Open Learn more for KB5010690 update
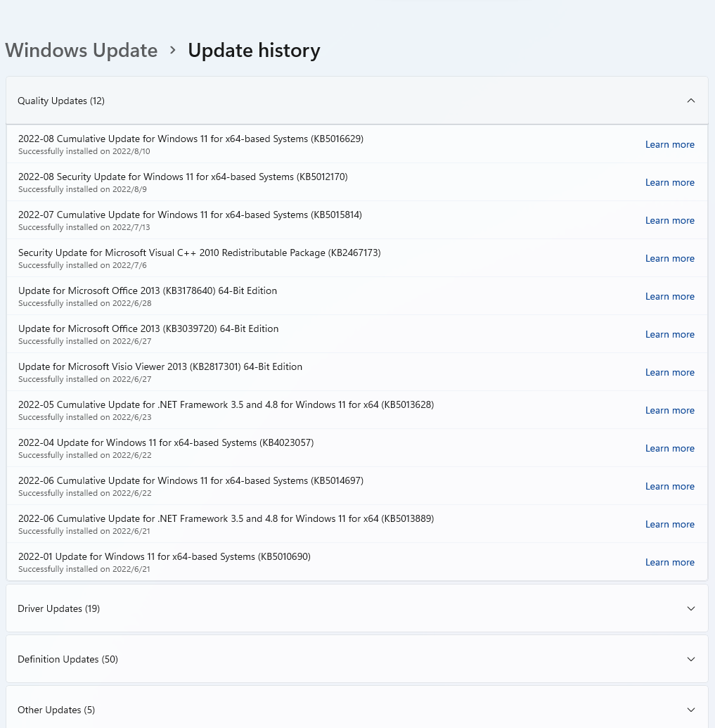Image resolution: width=715 pixels, height=728 pixels. point(669,562)
